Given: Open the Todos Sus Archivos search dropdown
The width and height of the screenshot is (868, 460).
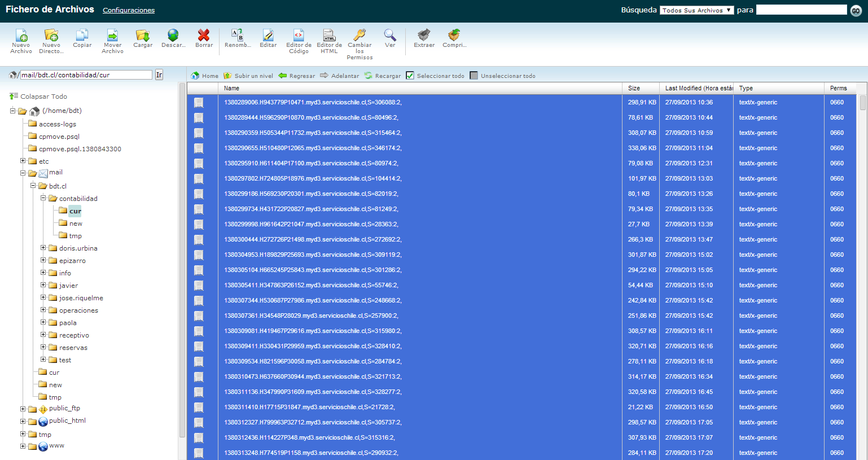Looking at the screenshot, I should click(x=696, y=10).
